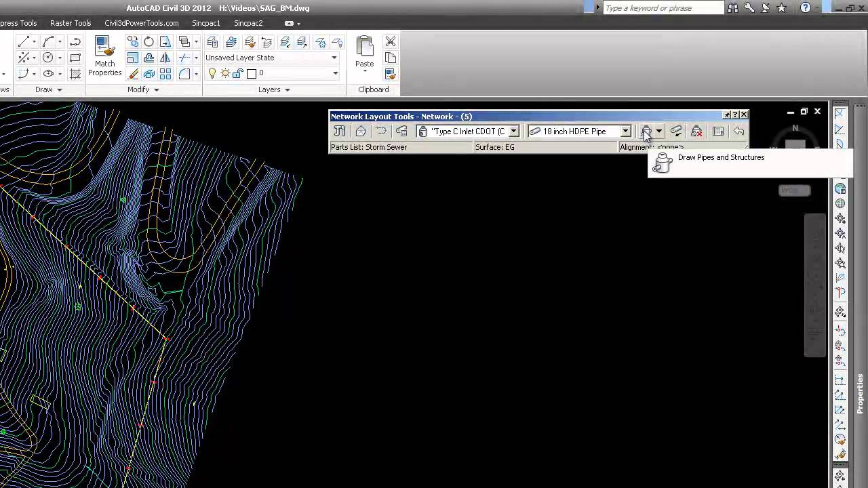Toggle layer 0 on/off lightbulb
This screenshot has width=868, height=488.
coord(212,73)
